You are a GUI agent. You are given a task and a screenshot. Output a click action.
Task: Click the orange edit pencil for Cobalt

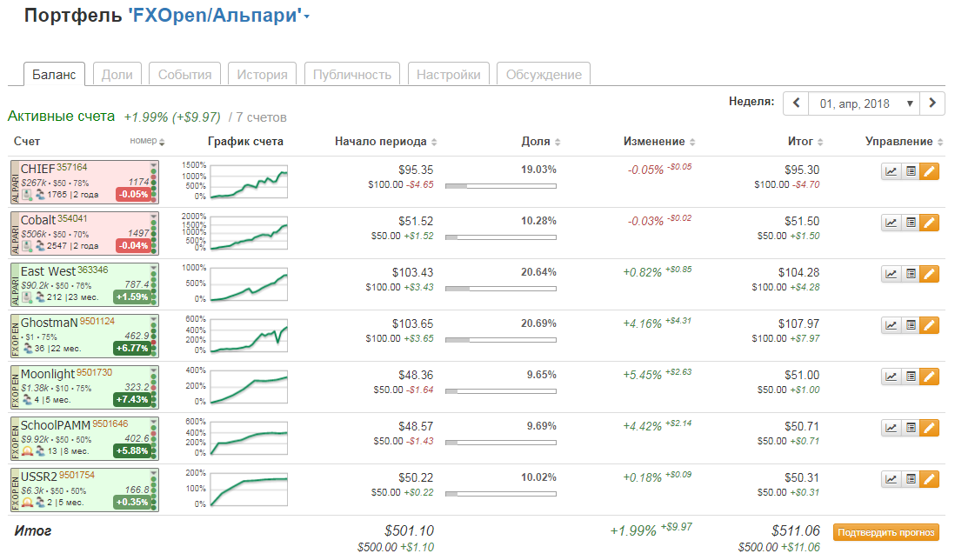click(x=930, y=223)
